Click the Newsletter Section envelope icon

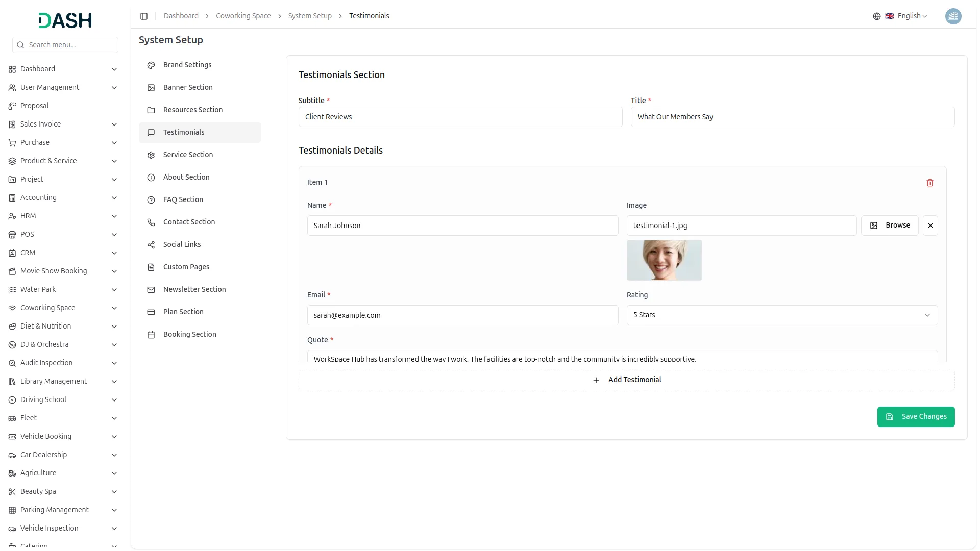click(x=151, y=290)
